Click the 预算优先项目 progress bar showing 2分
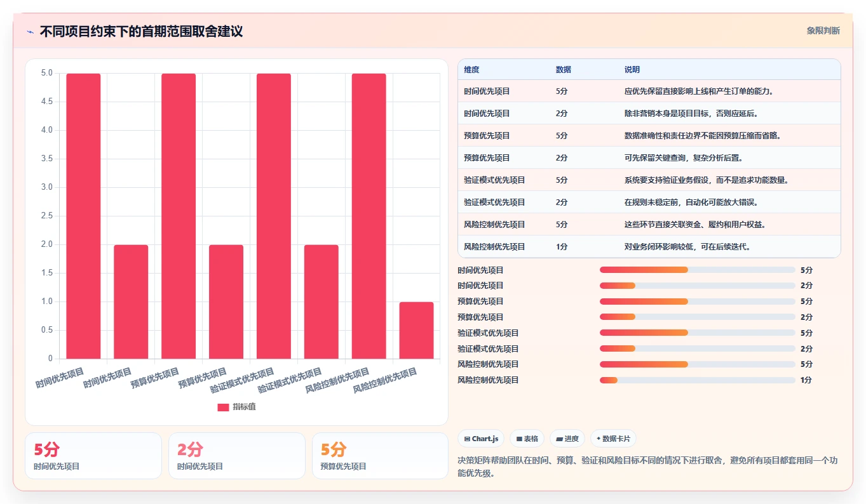Viewport: 866px width, 504px height. [x=697, y=317]
